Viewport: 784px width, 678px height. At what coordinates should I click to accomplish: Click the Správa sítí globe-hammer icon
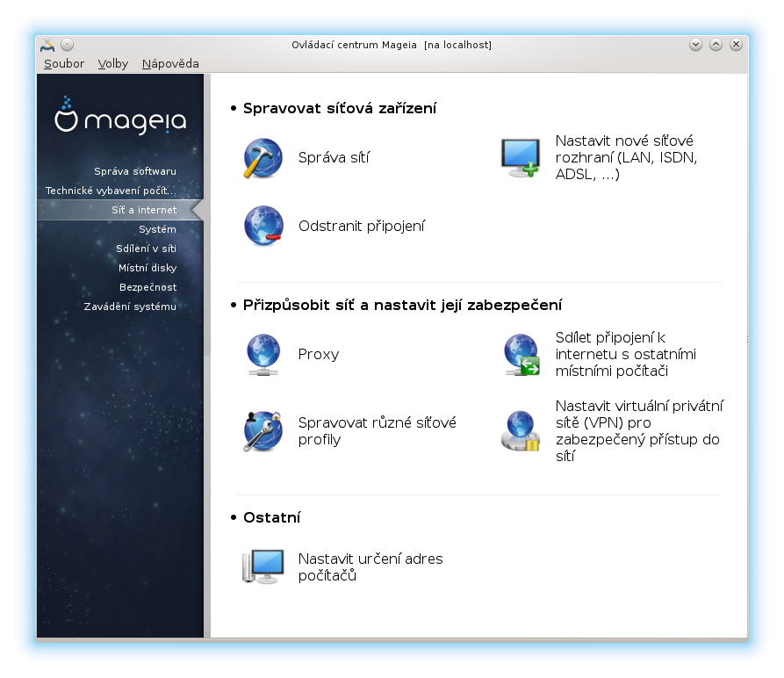coord(263,159)
